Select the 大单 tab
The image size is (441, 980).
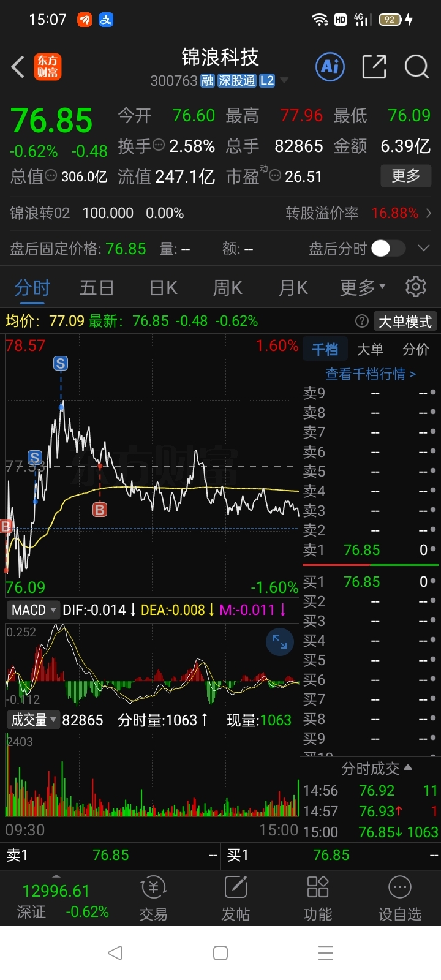[x=370, y=349]
